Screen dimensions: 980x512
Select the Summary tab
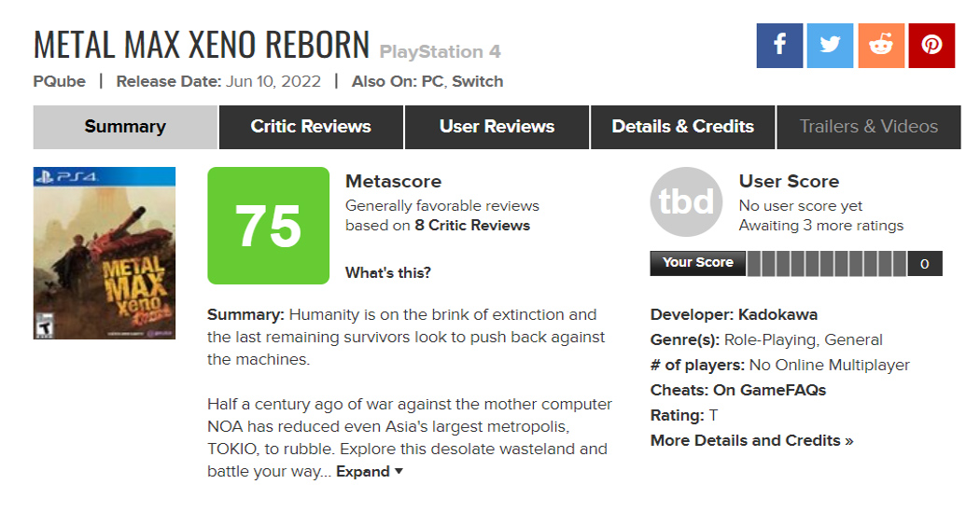point(125,127)
